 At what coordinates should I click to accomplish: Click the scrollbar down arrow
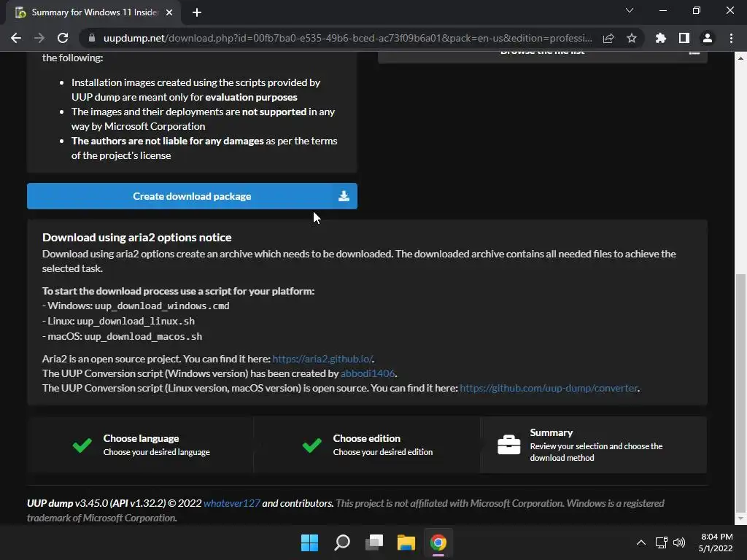pos(740,518)
